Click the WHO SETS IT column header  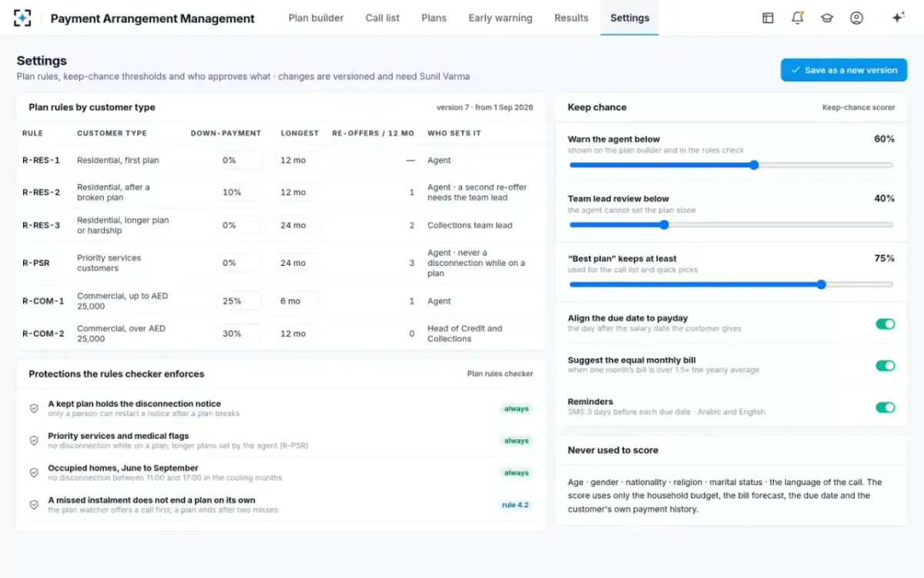[x=454, y=133]
